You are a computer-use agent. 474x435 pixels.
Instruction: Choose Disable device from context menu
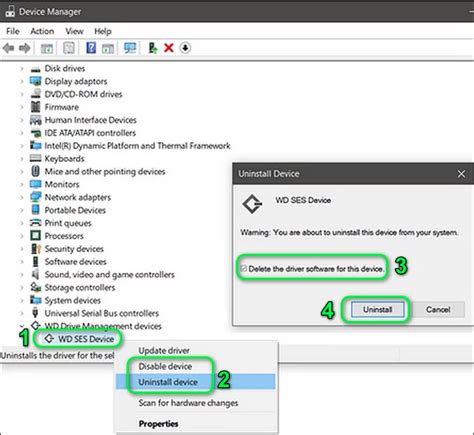tap(196, 366)
